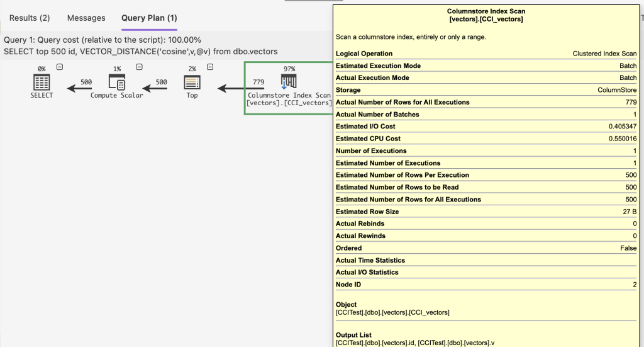This screenshot has width=644, height=347.
Task: Select the Columnstore Index Scan operator icon
Action: click(289, 82)
